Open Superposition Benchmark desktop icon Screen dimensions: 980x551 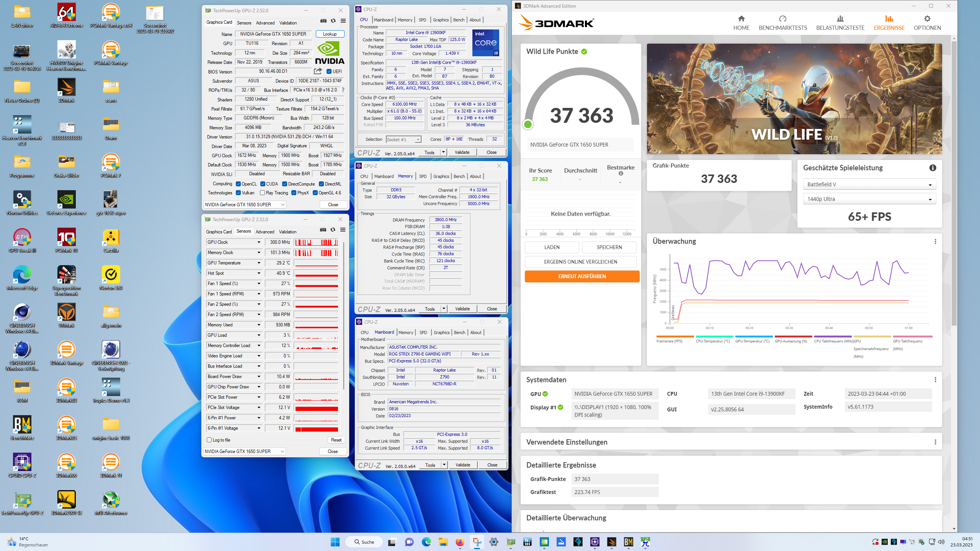pyautogui.click(x=66, y=281)
